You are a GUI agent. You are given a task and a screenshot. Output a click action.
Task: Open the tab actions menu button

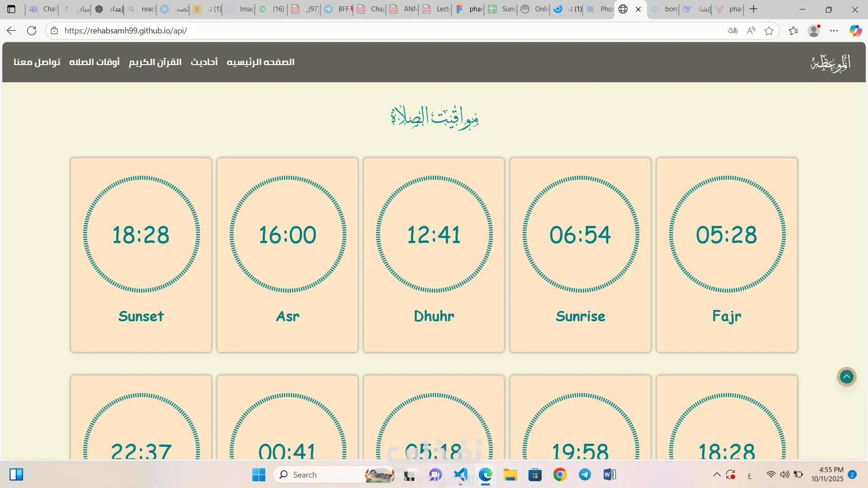pyautogui.click(x=11, y=9)
